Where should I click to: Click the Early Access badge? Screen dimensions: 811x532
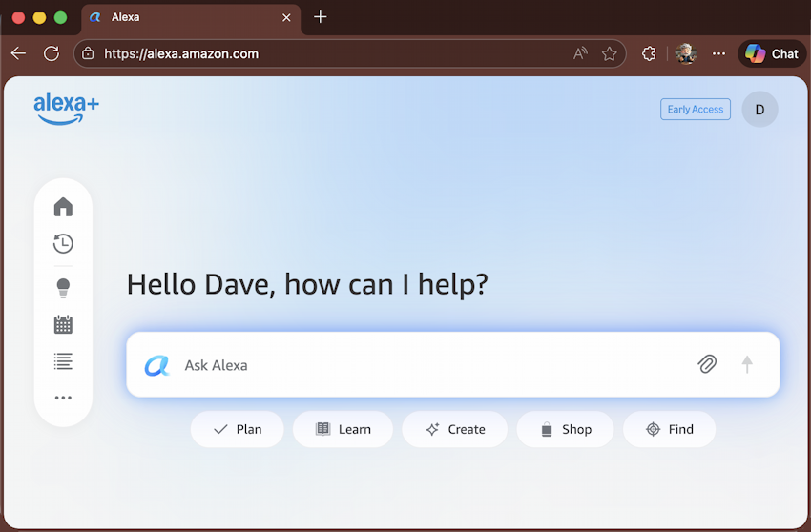pyautogui.click(x=696, y=109)
